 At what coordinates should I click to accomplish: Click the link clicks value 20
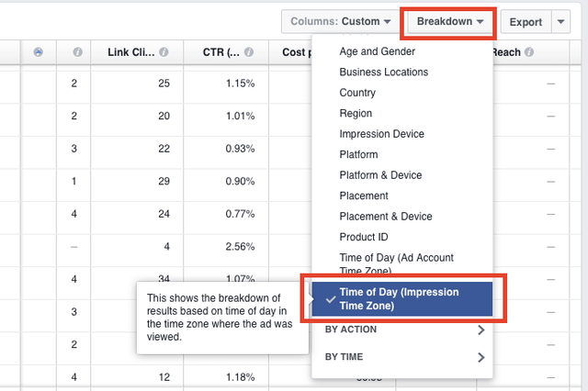pyautogui.click(x=164, y=116)
